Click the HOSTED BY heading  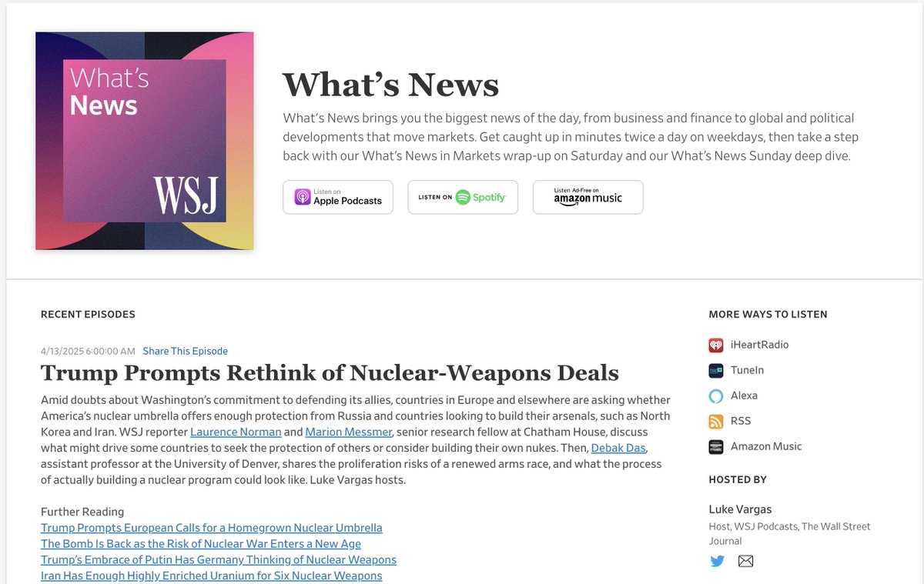tap(738, 479)
